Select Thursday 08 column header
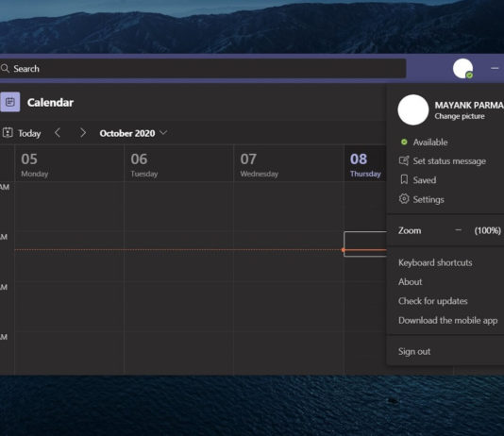This screenshot has height=436, width=504. 365,164
